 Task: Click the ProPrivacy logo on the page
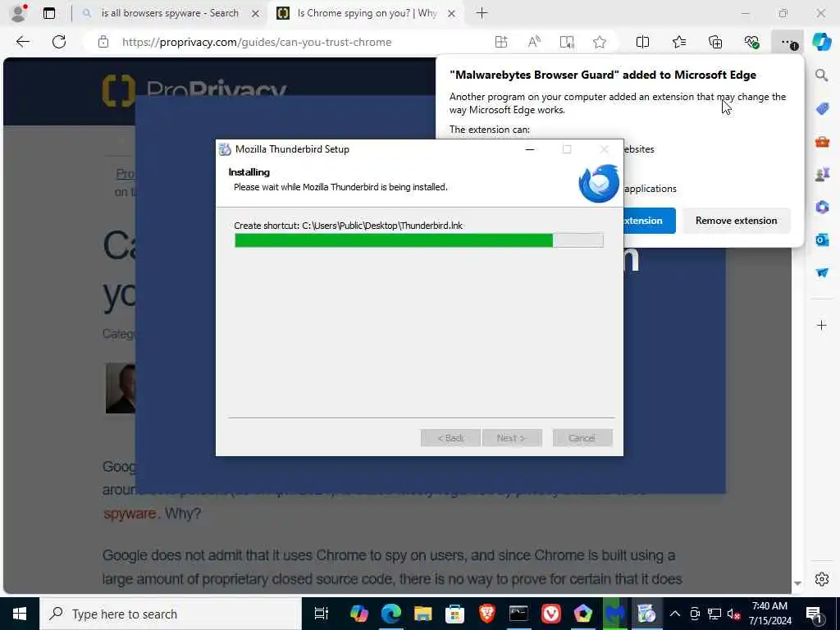tap(194, 90)
